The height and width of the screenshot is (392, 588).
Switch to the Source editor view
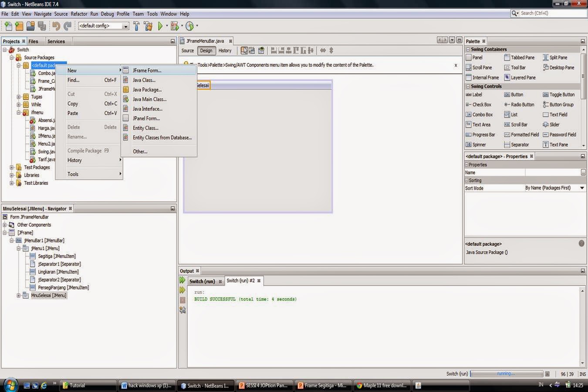point(187,51)
